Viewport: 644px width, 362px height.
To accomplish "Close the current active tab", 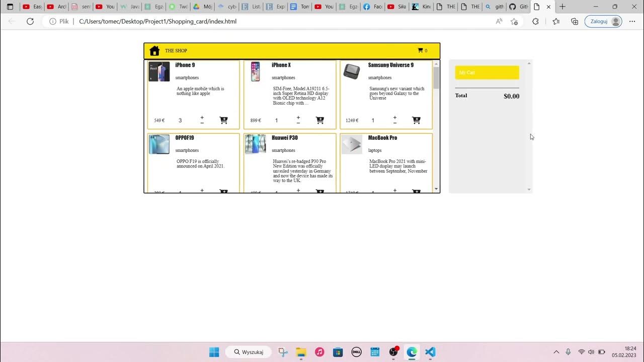I will (548, 7).
